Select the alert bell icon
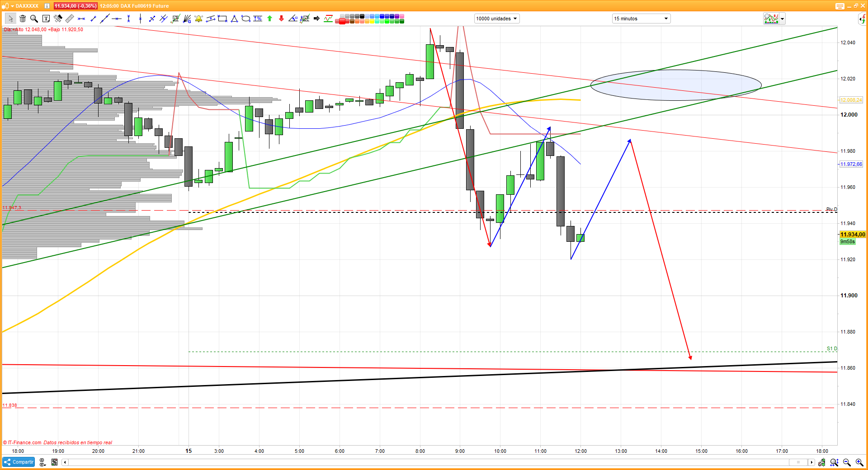 tap(198, 19)
